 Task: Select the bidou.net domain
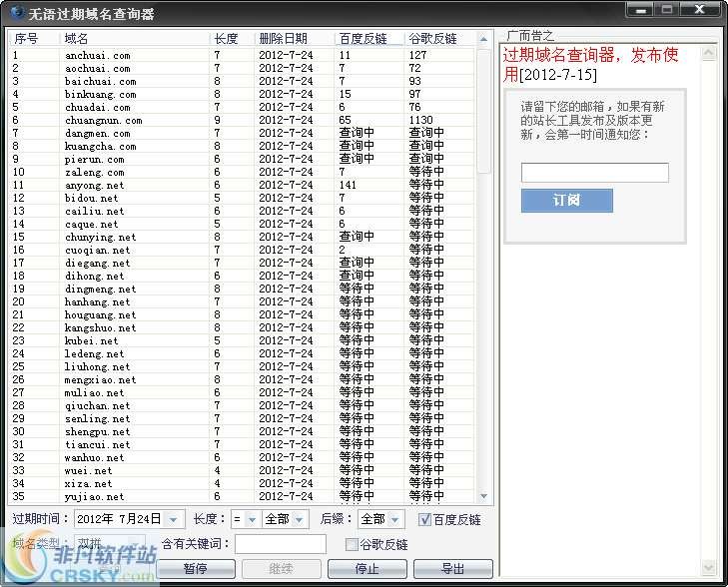(x=92, y=198)
